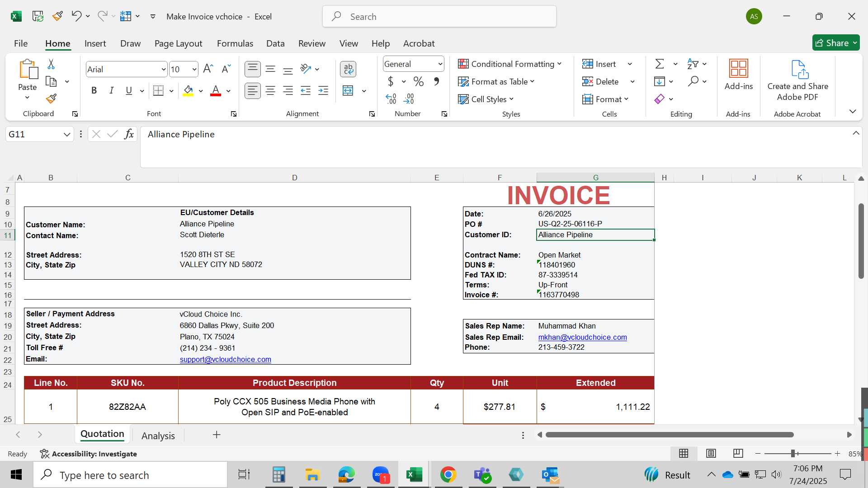Click the Decrease Indent icon
The image size is (868, 488).
coord(306,91)
